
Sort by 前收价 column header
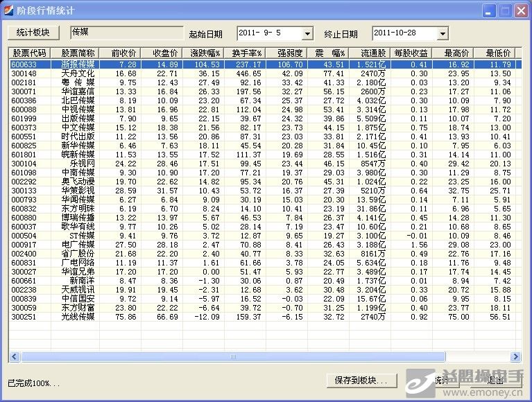[x=120, y=53]
